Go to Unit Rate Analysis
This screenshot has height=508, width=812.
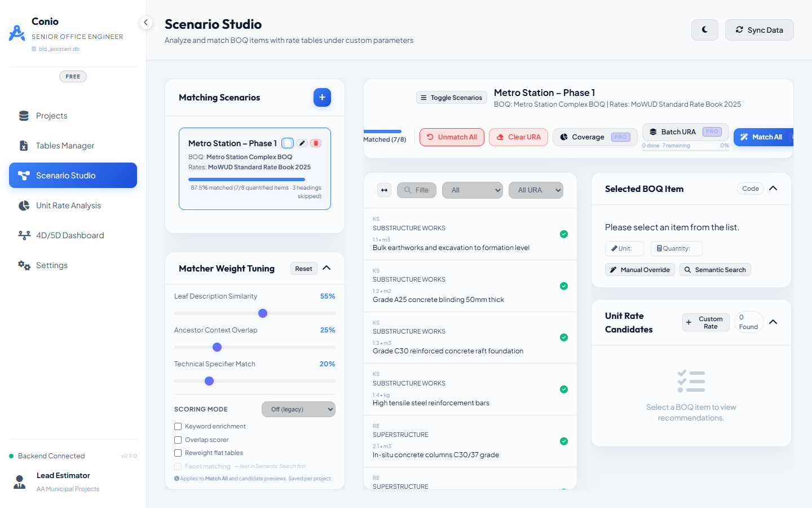click(73, 205)
